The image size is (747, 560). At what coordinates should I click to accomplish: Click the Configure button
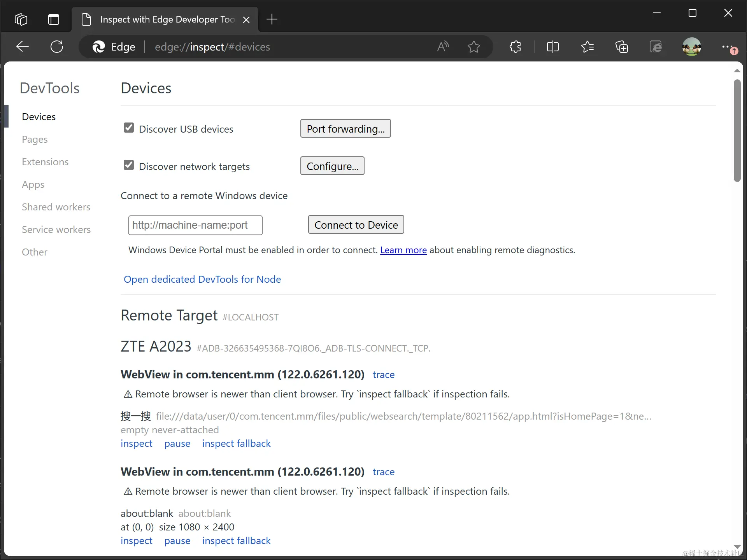[x=332, y=166]
